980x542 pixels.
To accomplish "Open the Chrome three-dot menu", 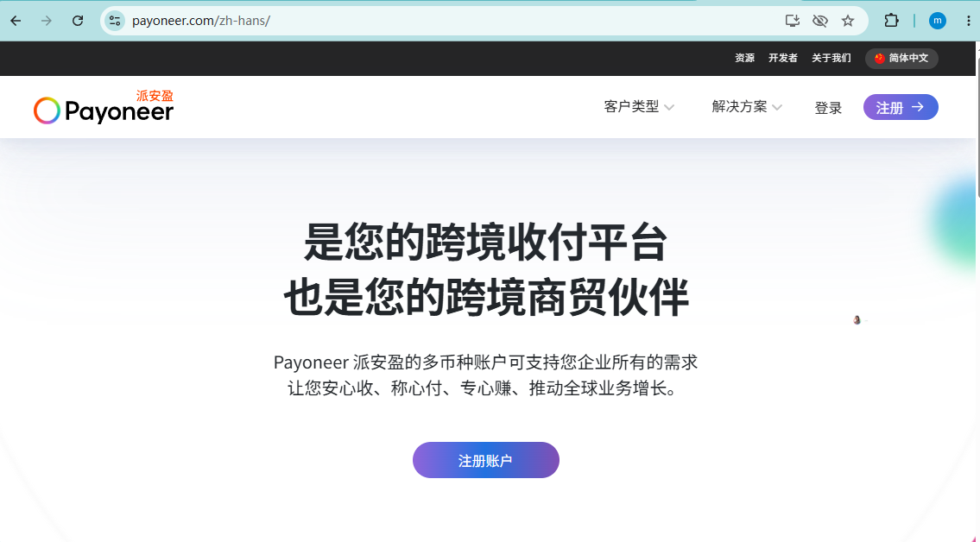I will click(x=969, y=21).
